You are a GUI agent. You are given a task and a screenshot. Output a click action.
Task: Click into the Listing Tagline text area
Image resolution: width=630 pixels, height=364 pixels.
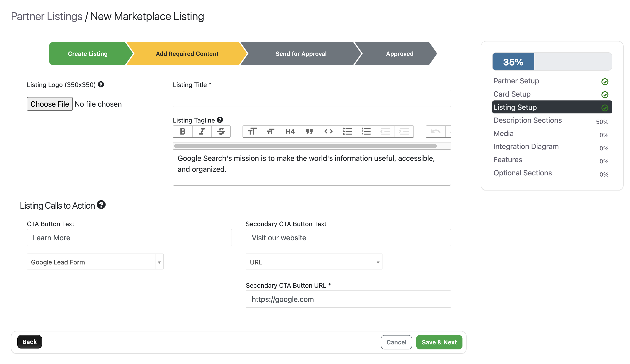[x=312, y=167]
